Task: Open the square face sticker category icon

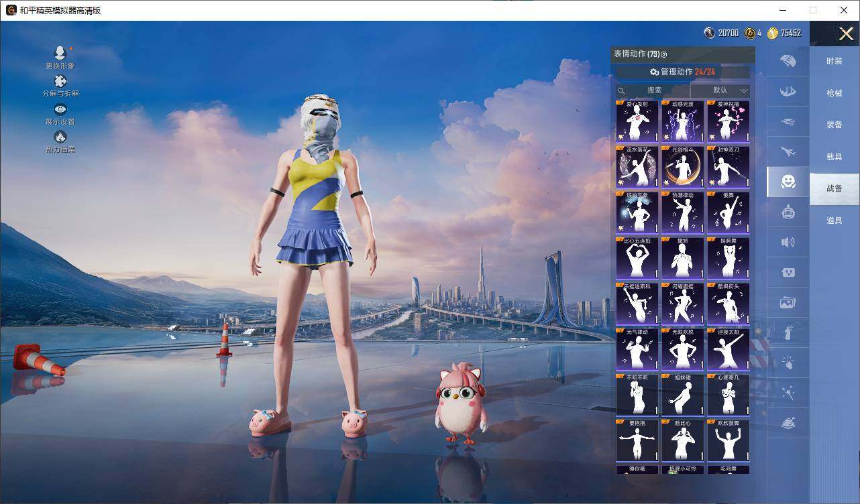Action: coord(788,272)
